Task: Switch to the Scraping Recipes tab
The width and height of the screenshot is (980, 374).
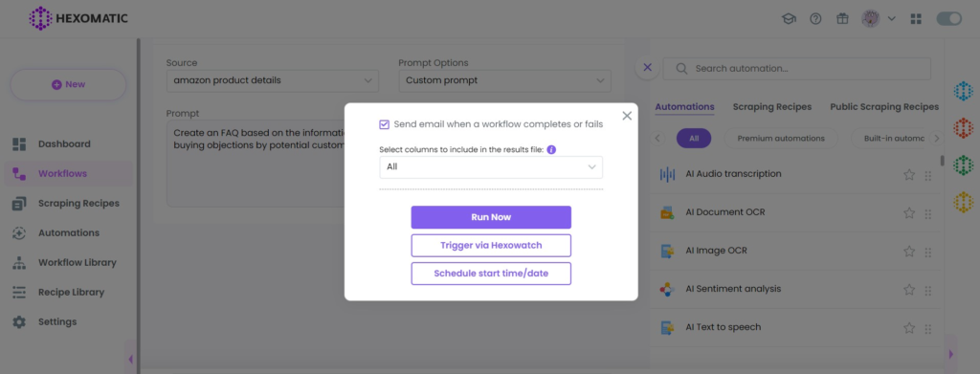Action: point(772,107)
